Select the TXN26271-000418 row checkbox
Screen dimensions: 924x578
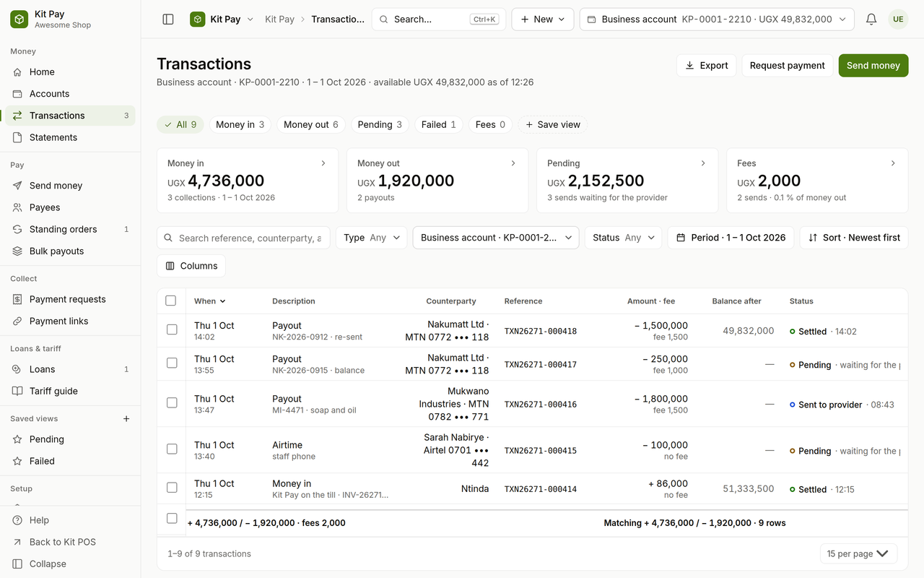click(x=172, y=329)
